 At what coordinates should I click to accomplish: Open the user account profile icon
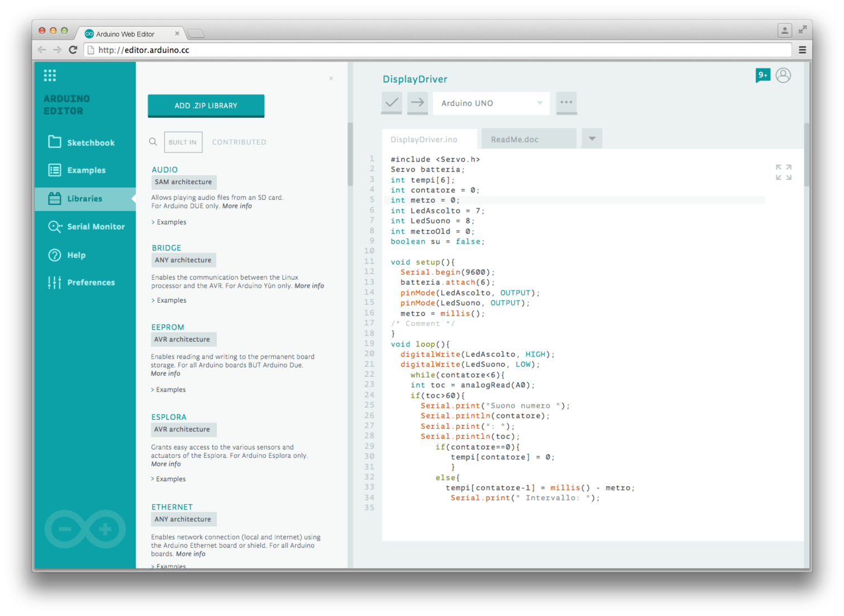point(783,75)
